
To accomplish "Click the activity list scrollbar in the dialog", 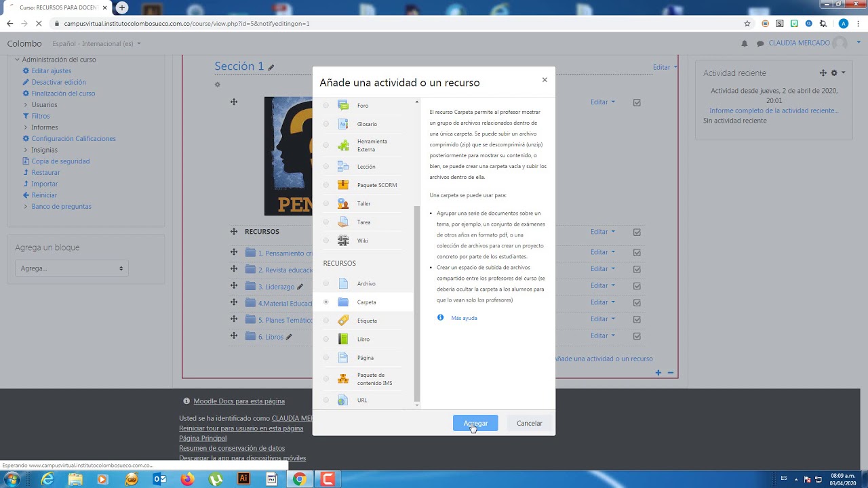I will pos(417,304).
